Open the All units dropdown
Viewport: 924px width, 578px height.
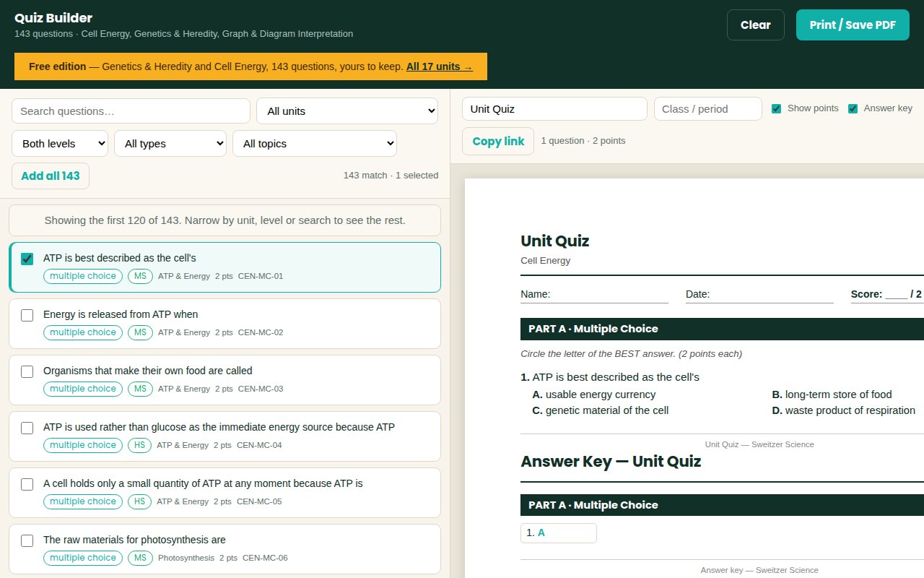tap(347, 111)
